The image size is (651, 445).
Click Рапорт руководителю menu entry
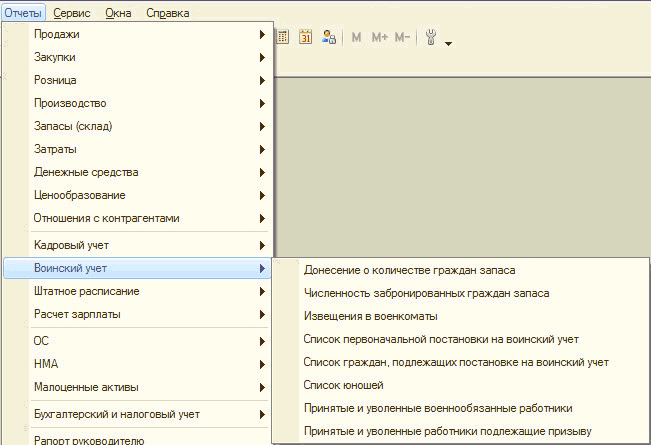89,439
